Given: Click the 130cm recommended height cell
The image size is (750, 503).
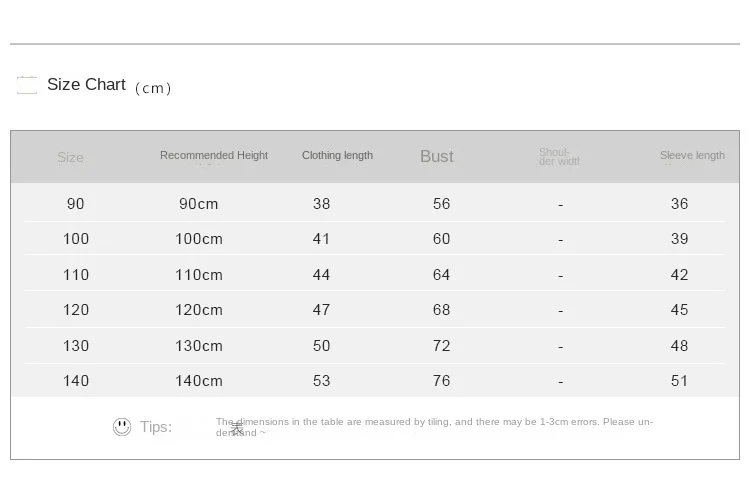Looking at the screenshot, I should pyautogui.click(x=199, y=346).
